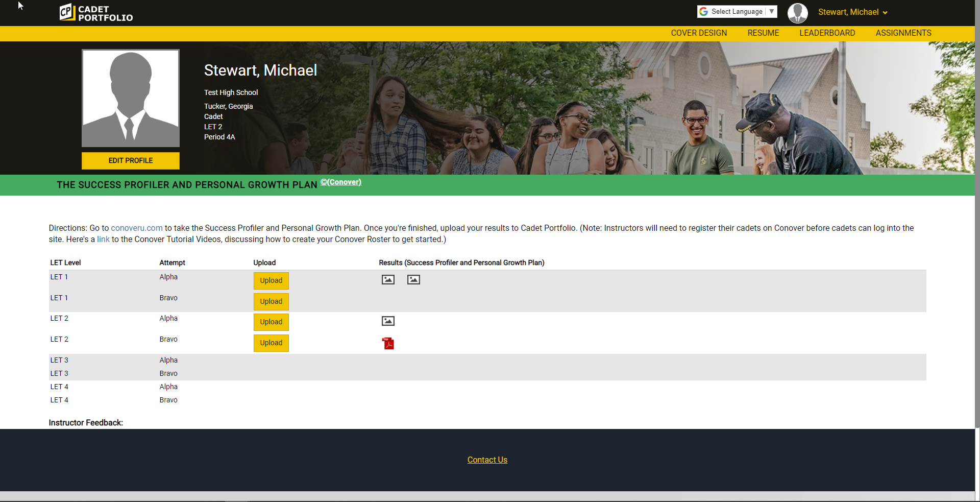Open the Resume menu item
Screen dimensions: 980x502
click(763, 33)
